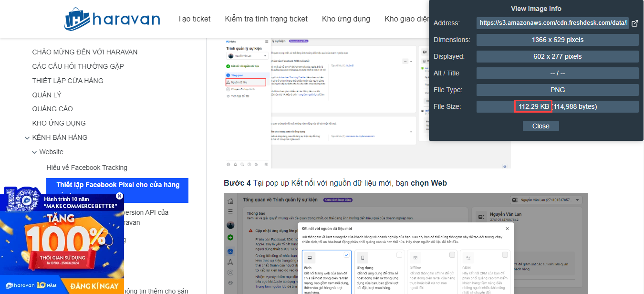This screenshot has width=644, height=294.
Task: Click the laptop icon on the Web card
Action: click(x=309, y=258)
